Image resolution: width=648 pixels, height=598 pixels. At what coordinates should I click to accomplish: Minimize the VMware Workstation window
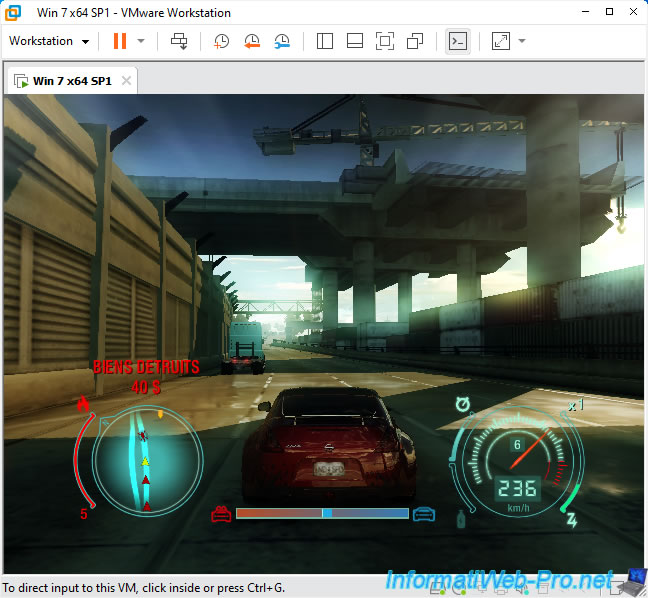coord(585,12)
